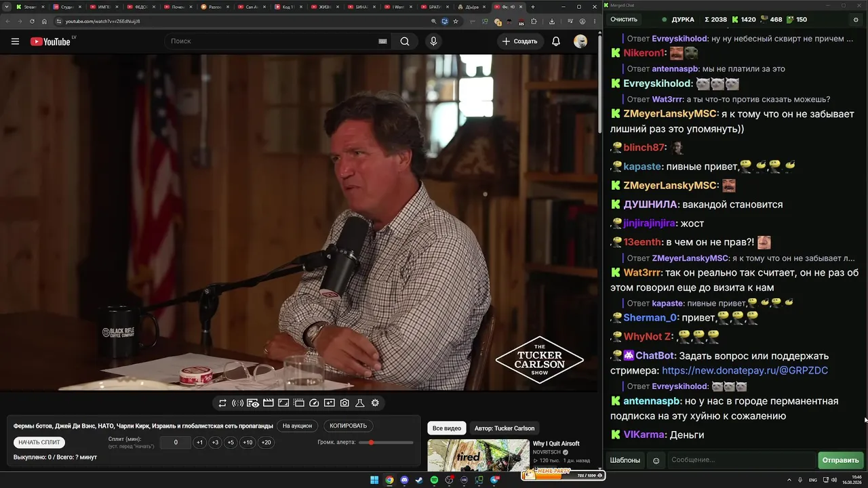Image resolution: width=868 pixels, height=488 pixels.
Task: Click the clapperboard icon below the video
Action: click(269, 403)
